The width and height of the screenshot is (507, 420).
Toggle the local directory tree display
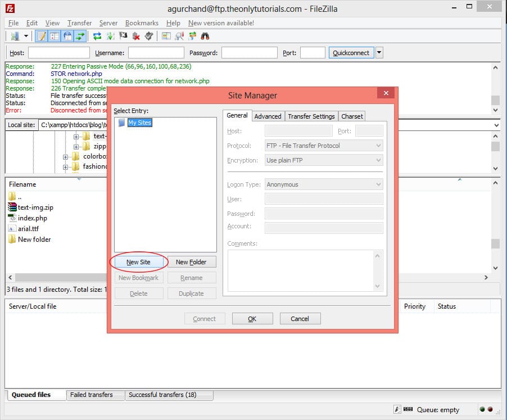(55, 36)
